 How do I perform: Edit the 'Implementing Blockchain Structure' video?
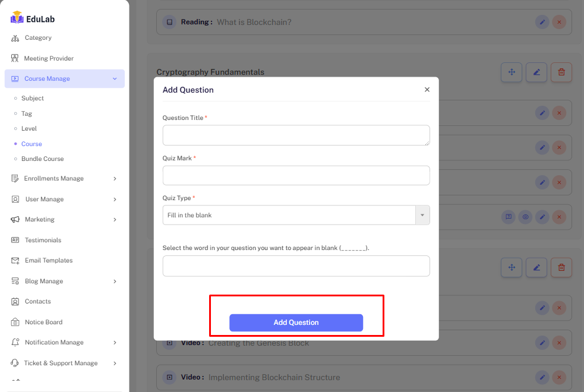click(541, 377)
